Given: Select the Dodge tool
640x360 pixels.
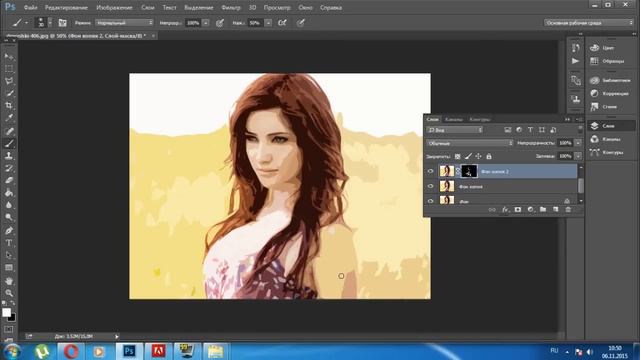Looking at the screenshot, I should tap(9, 217).
